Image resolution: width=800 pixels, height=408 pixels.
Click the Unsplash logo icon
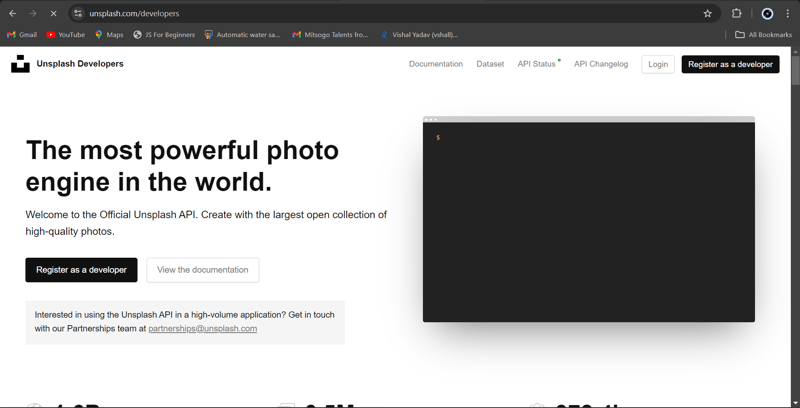tap(20, 64)
